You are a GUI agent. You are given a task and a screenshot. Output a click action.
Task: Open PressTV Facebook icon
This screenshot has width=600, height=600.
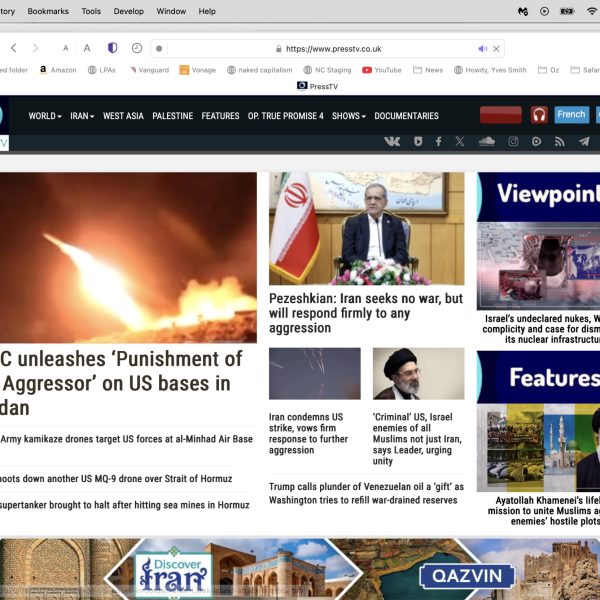click(439, 142)
